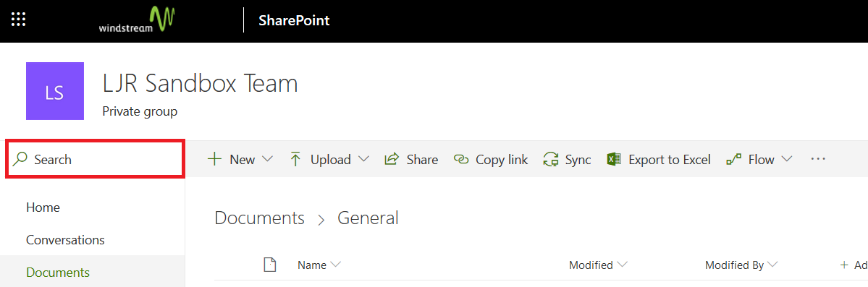Open the app launcher waffle icon
Viewport: 868px width, 287px height.
[19, 20]
